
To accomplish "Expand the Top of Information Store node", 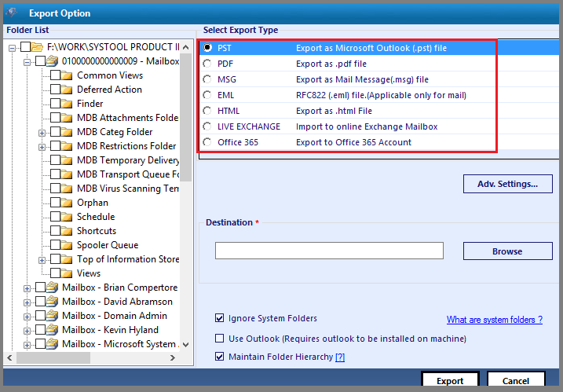I will pos(42,260).
